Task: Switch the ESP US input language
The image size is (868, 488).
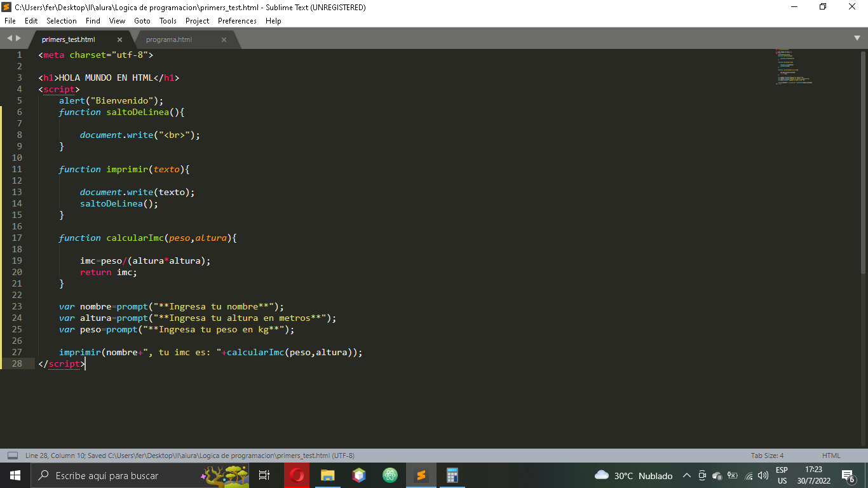Action: (x=782, y=475)
